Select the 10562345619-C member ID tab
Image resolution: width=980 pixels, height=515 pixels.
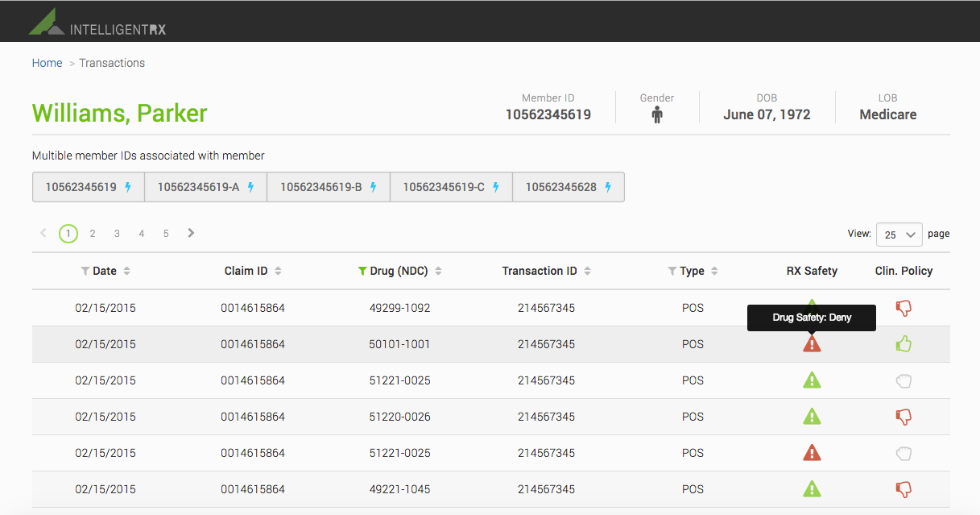pyautogui.click(x=452, y=187)
